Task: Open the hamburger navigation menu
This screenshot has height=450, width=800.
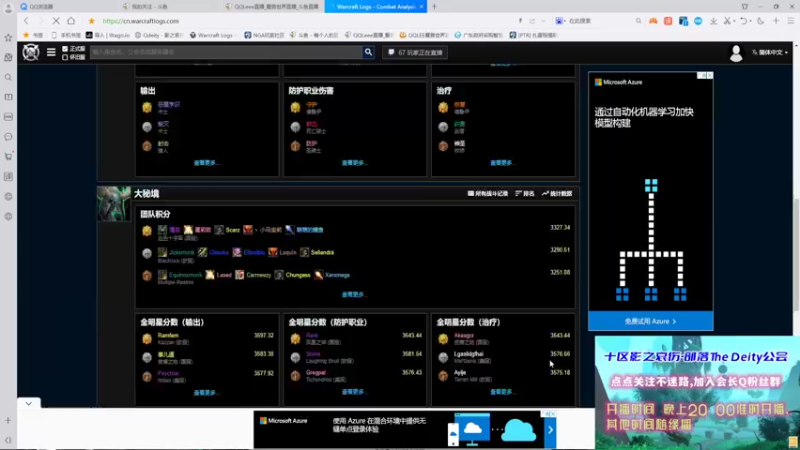Action: (51, 52)
